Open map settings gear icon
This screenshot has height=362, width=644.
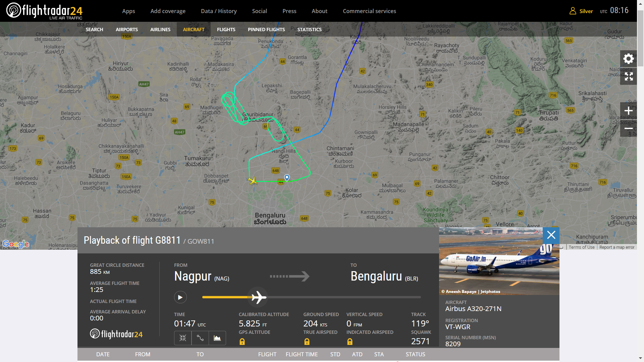pyautogui.click(x=628, y=59)
